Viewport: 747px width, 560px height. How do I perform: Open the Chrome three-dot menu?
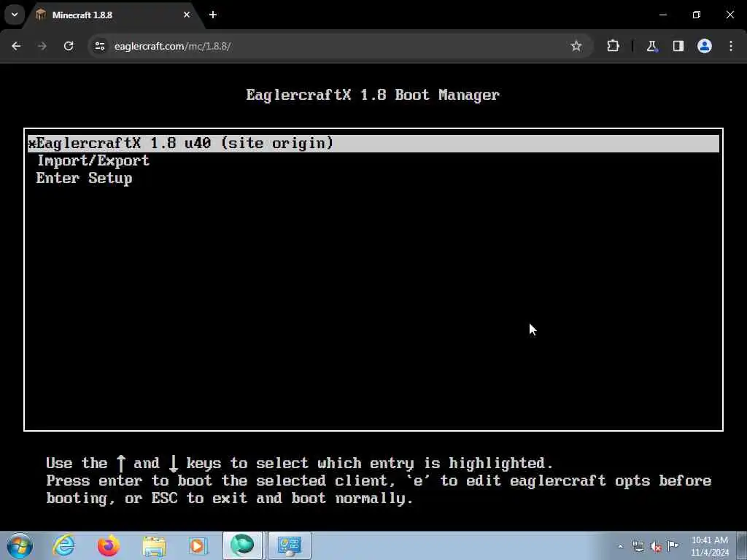click(x=731, y=46)
